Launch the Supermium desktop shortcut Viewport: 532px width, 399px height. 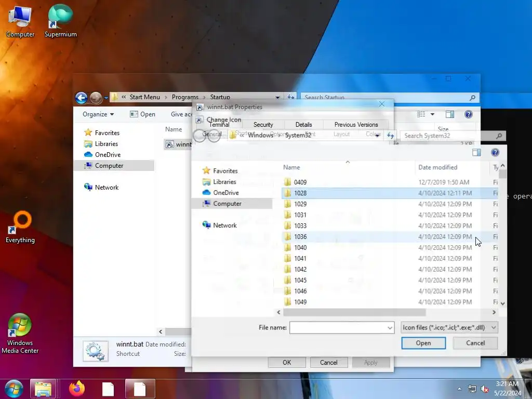tap(60, 21)
